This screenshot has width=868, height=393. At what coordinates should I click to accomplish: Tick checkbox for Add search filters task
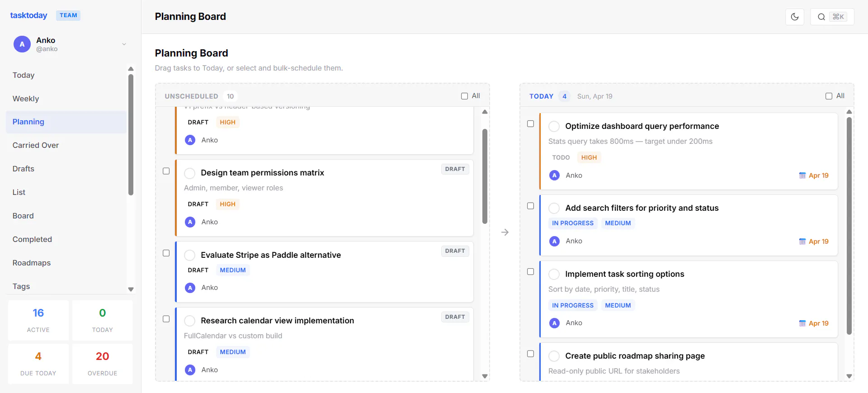[x=531, y=206]
